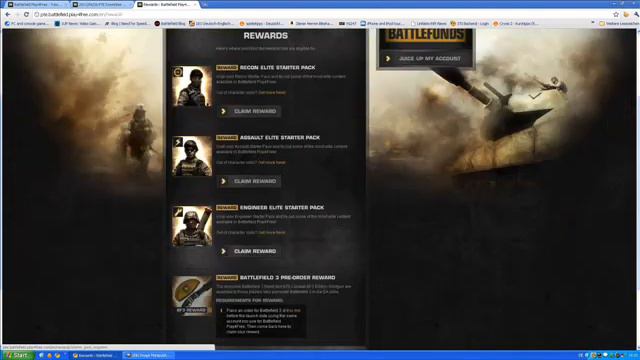Open the 'Need For Speed' blog bookmark
Screen dimensions: 640x360
point(127,24)
